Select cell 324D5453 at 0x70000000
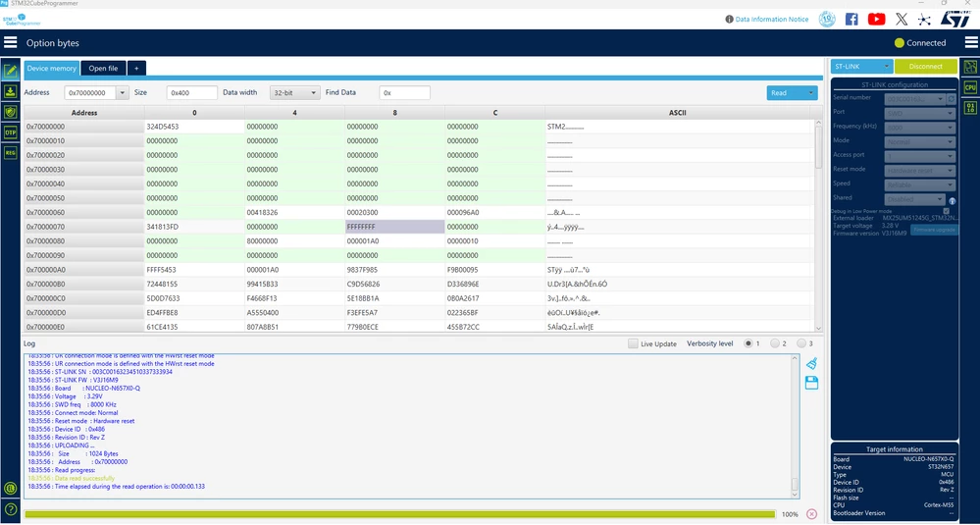Viewport: 980px width, 525px height. [x=194, y=127]
